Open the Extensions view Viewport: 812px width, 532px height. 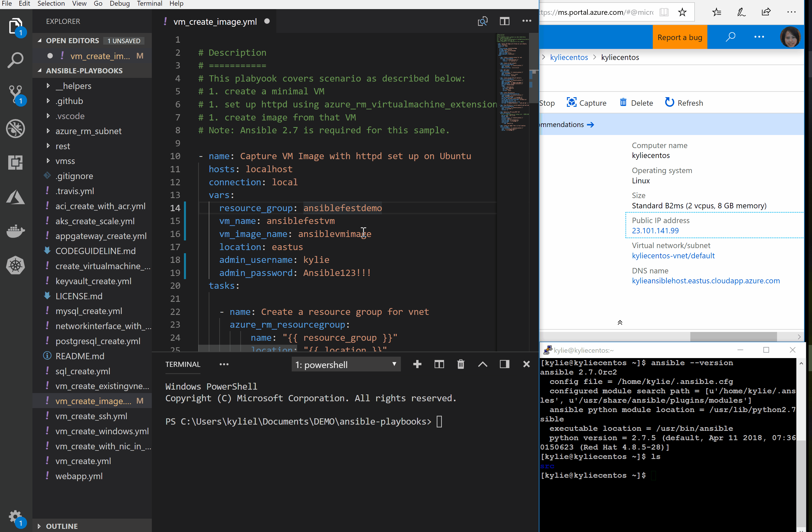[16, 163]
